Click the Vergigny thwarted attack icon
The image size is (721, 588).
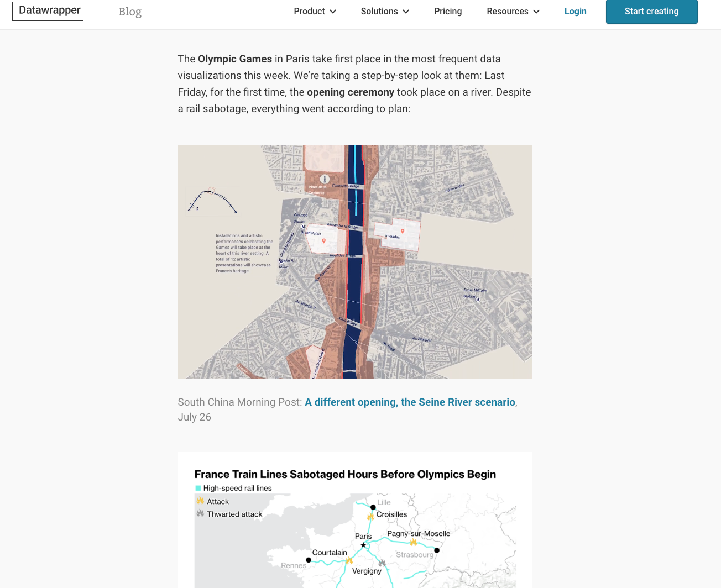click(x=382, y=563)
